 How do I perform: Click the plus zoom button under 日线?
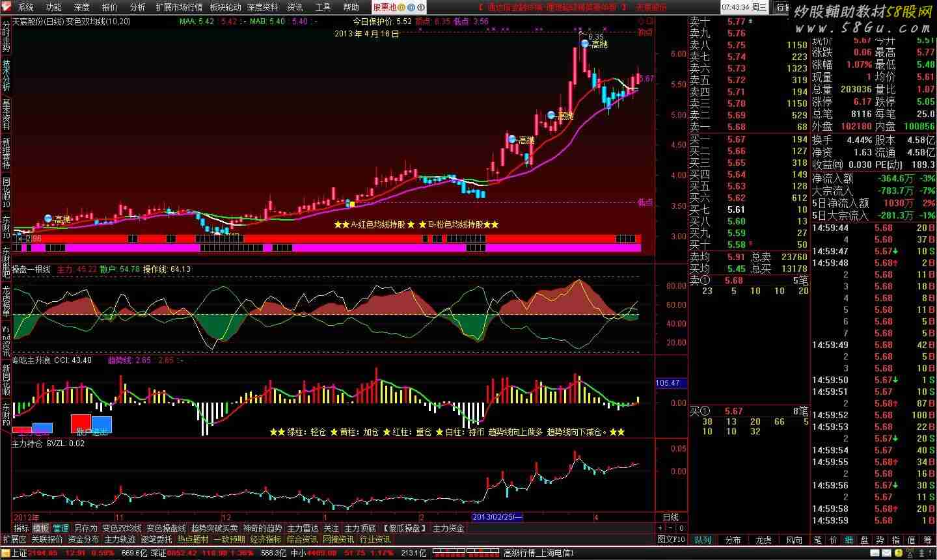click(659, 528)
